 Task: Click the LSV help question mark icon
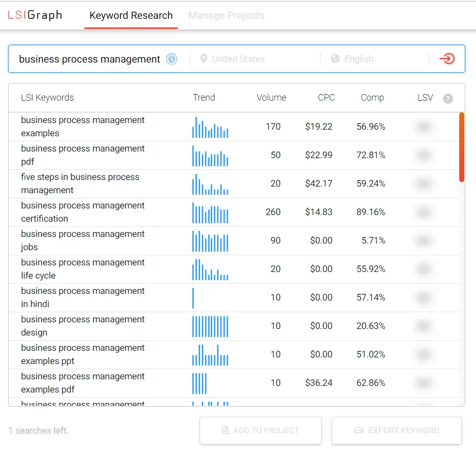click(448, 99)
